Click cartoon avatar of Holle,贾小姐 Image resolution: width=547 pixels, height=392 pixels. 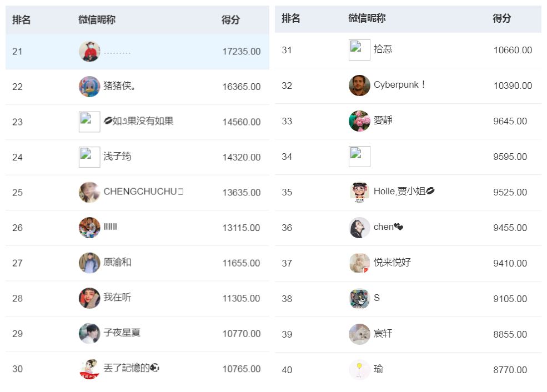[359, 192]
